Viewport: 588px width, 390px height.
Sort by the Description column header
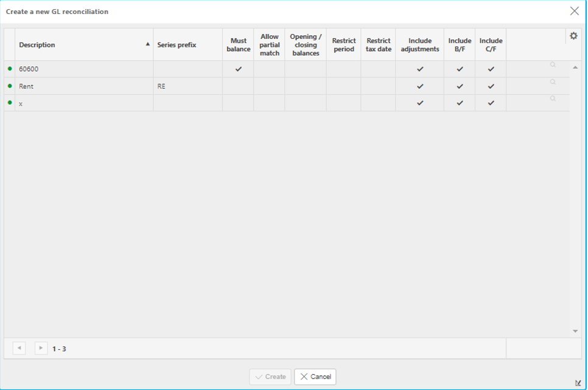coord(84,44)
